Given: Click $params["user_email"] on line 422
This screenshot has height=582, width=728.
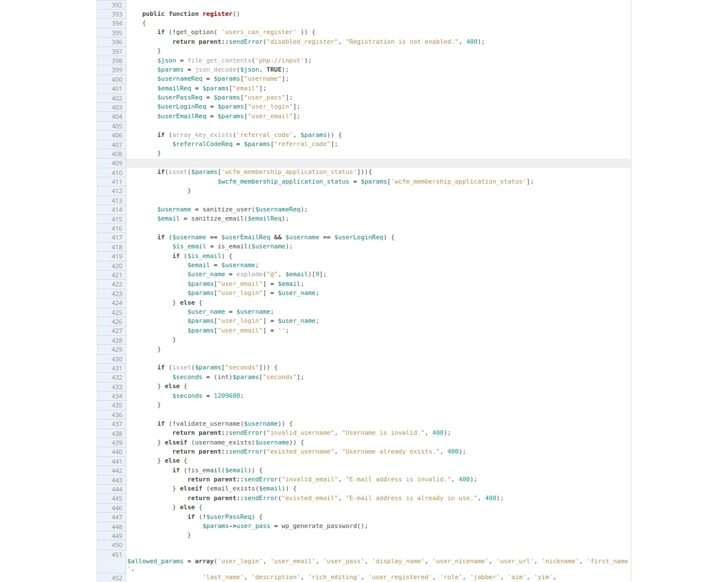Looking at the screenshot, I should click(227, 284).
